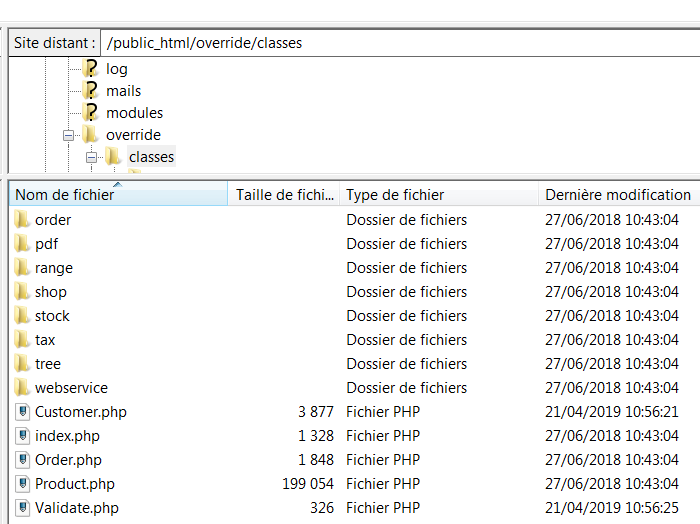
Task: Click the tax folder icon
Action: point(22,340)
